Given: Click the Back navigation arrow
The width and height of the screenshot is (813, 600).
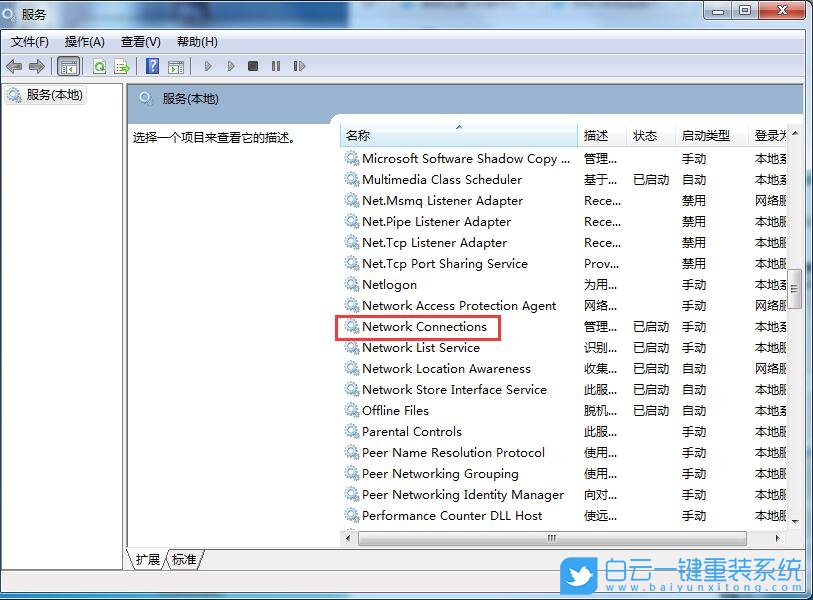Looking at the screenshot, I should point(13,66).
